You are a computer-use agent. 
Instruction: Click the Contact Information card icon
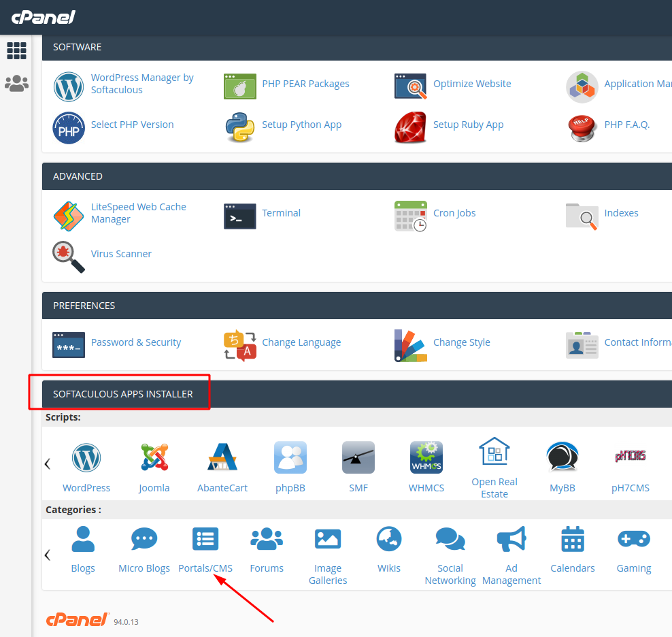point(582,345)
